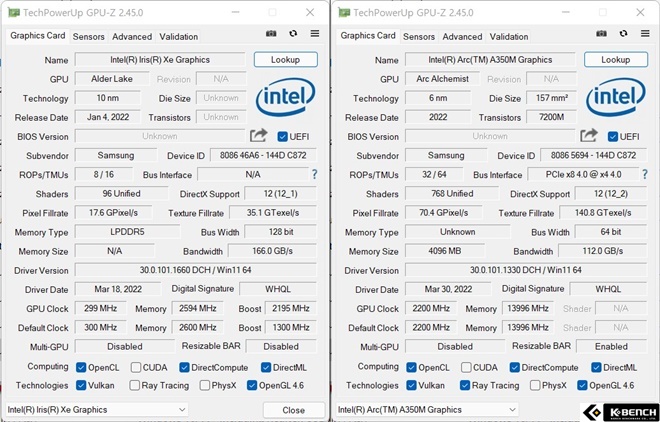Screen dimensions: 660x422
Task: Toggle OpenCL checkbox in Iris Xe window
Action: pyautogui.click(x=81, y=367)
